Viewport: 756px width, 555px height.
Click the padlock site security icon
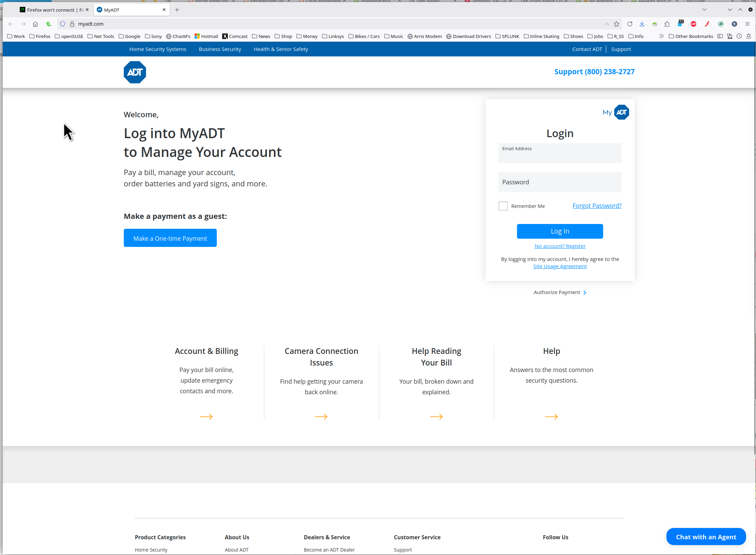[x=72, y=24]
